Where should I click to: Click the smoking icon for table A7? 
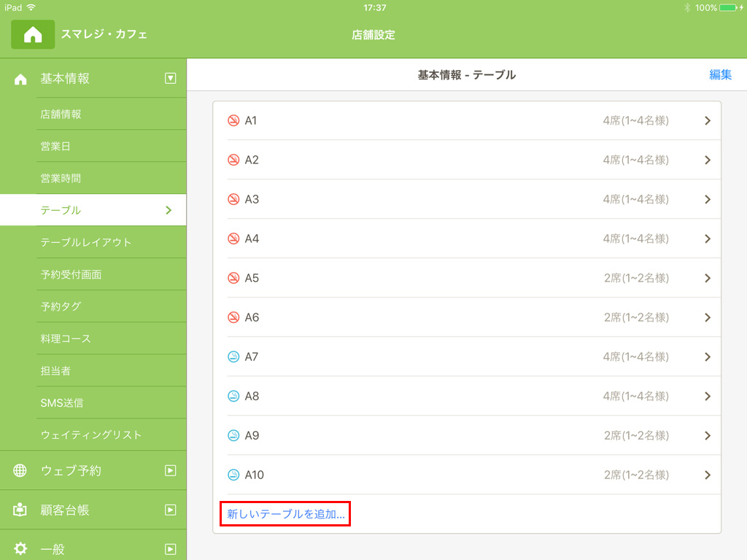233,357
